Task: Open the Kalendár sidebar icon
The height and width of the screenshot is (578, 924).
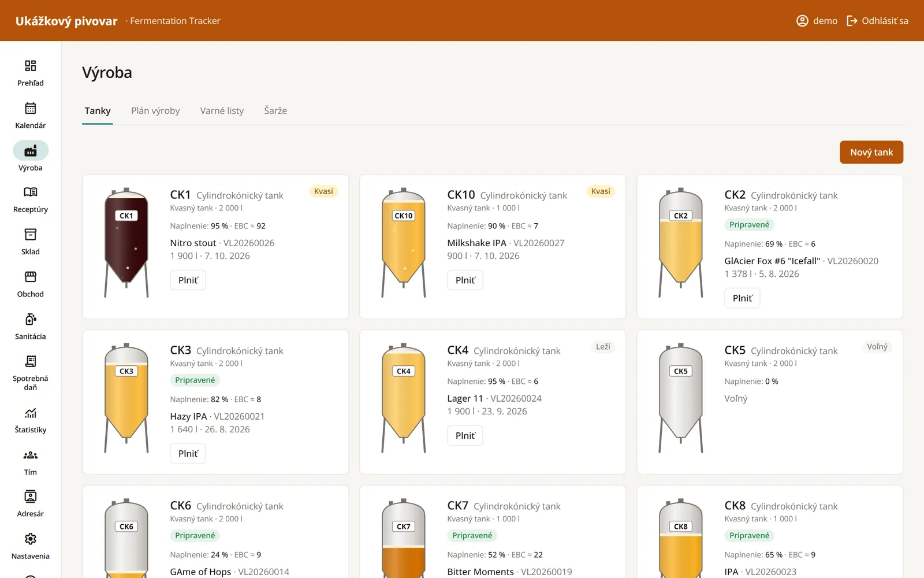Action: [x=31, y=108]
